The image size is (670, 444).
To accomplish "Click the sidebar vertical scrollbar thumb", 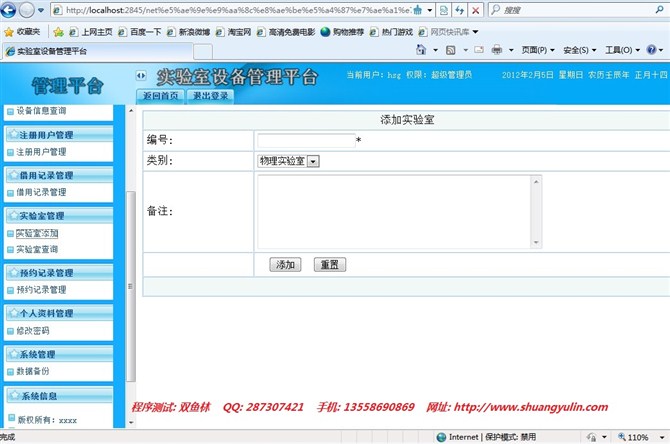I will [x=131, y=286].
